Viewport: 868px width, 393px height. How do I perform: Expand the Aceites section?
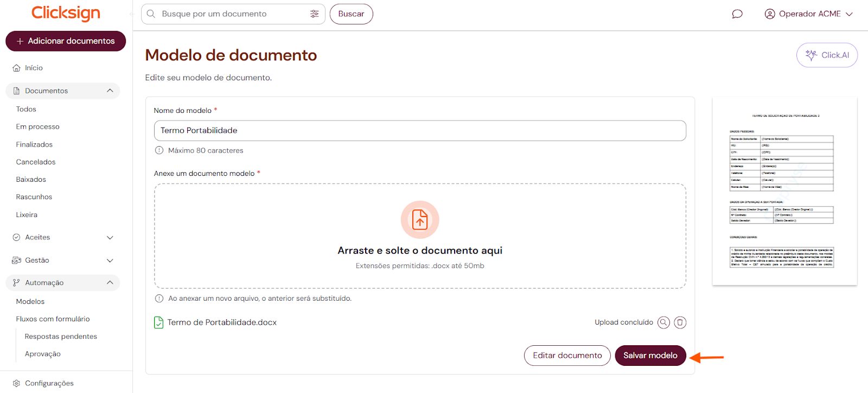[110, 238]
